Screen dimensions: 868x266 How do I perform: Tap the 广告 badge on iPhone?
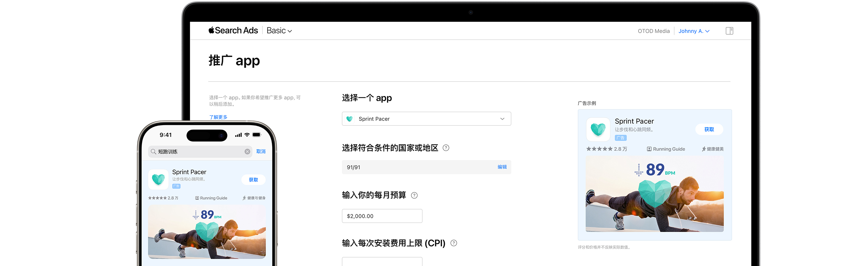click(176, 186)
